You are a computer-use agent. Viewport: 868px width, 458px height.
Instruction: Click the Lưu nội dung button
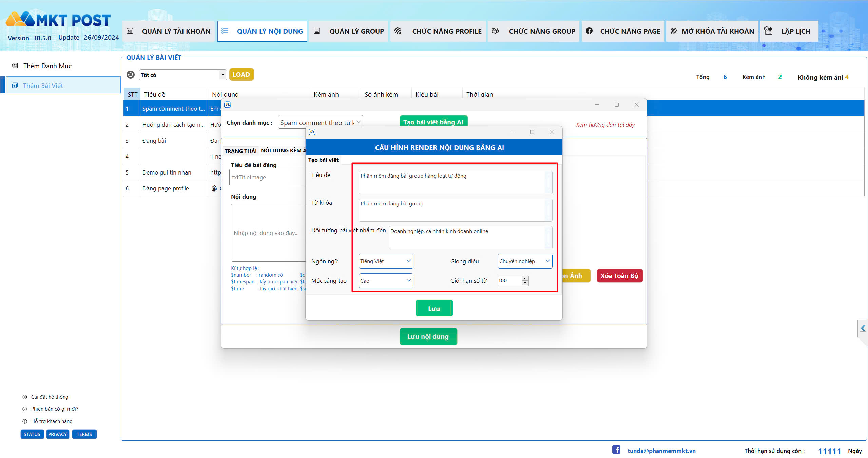(x=428, y=336)
